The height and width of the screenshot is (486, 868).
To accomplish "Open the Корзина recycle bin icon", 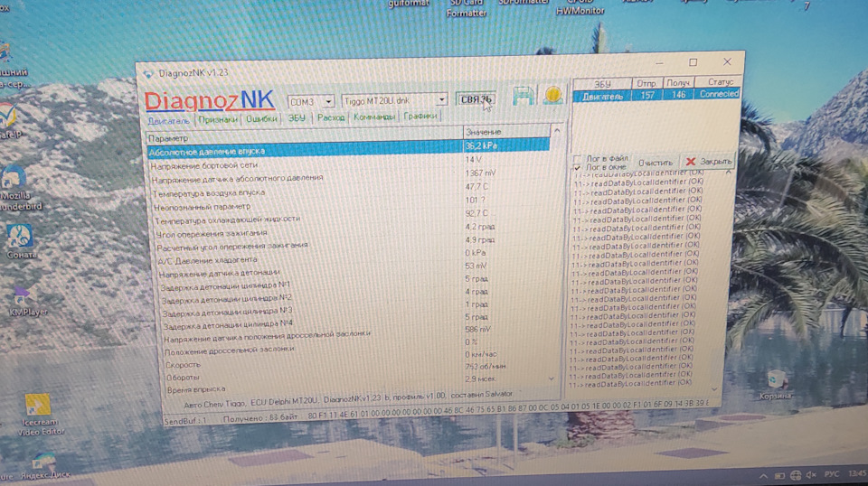I will click(775, 385).
